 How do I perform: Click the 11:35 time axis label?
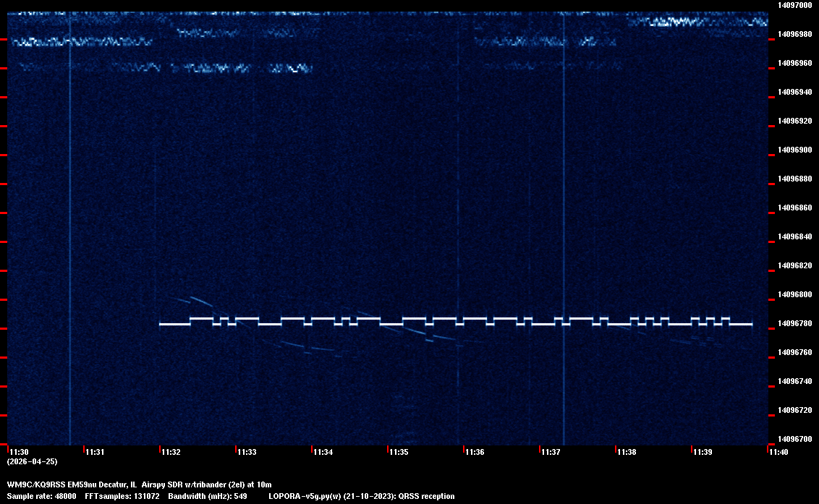coord(399,452)
